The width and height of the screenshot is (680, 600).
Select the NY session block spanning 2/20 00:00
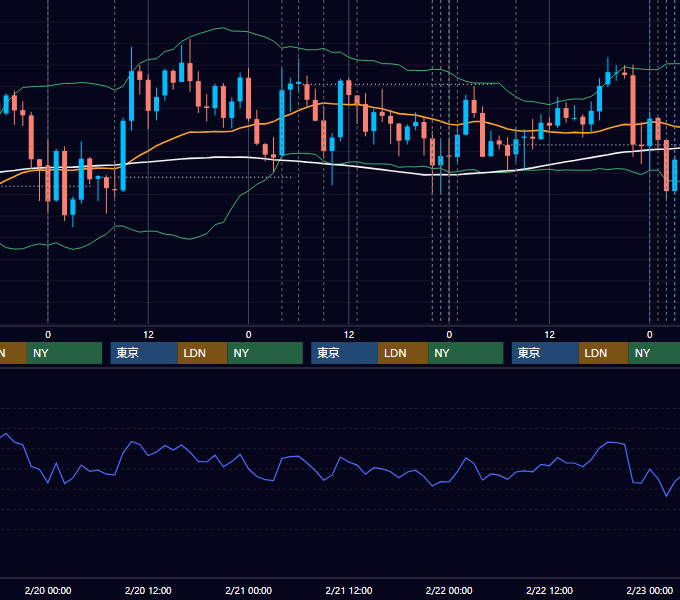tap(64, 353)
